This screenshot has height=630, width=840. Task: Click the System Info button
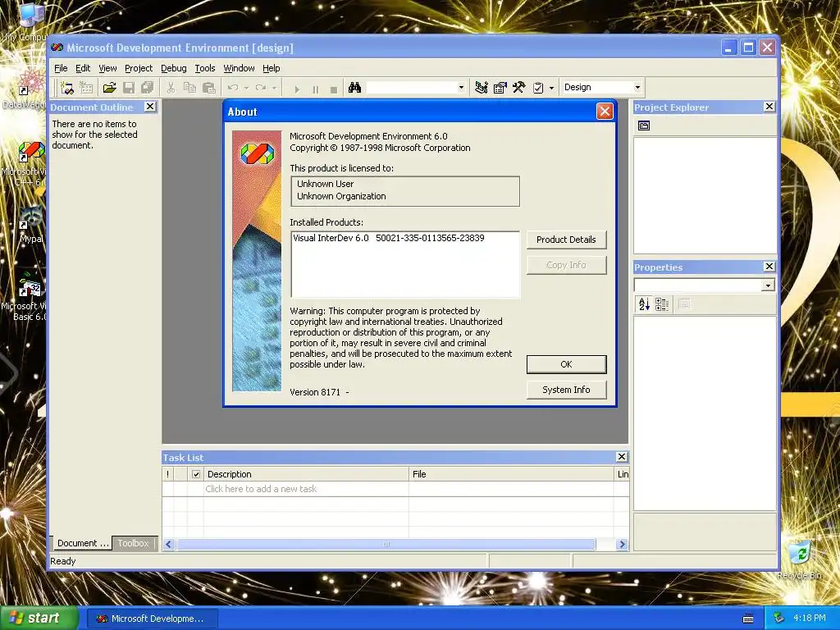click(x=566, y=390)
